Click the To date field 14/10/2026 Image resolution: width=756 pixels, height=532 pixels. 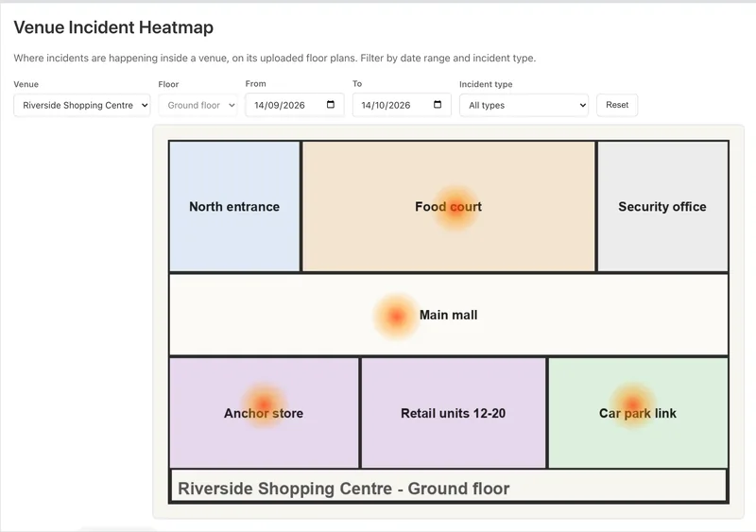[402, 105]
